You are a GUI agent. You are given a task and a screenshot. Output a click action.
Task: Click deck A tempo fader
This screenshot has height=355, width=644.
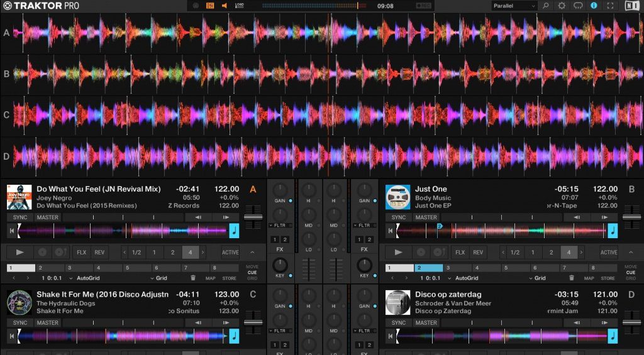tap(253, 217)
